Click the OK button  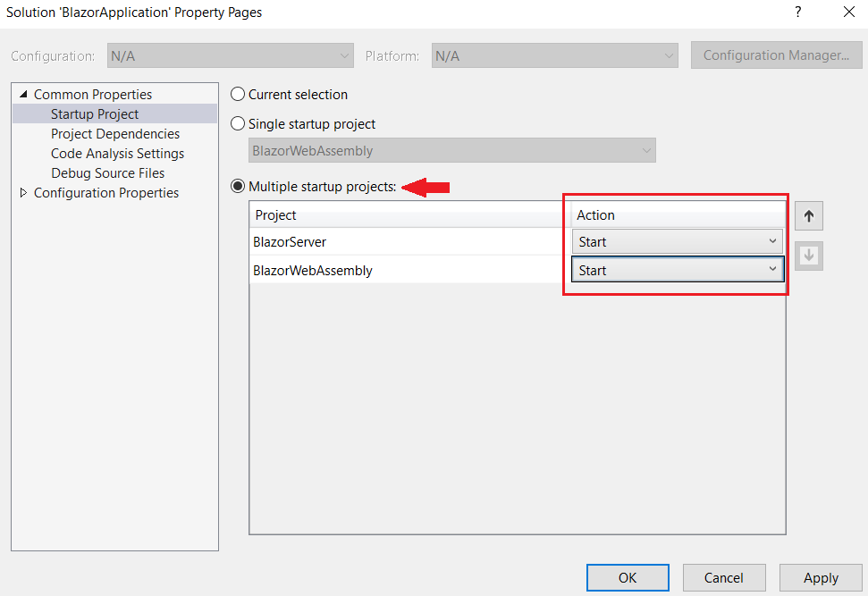click(x=628, y=577)
